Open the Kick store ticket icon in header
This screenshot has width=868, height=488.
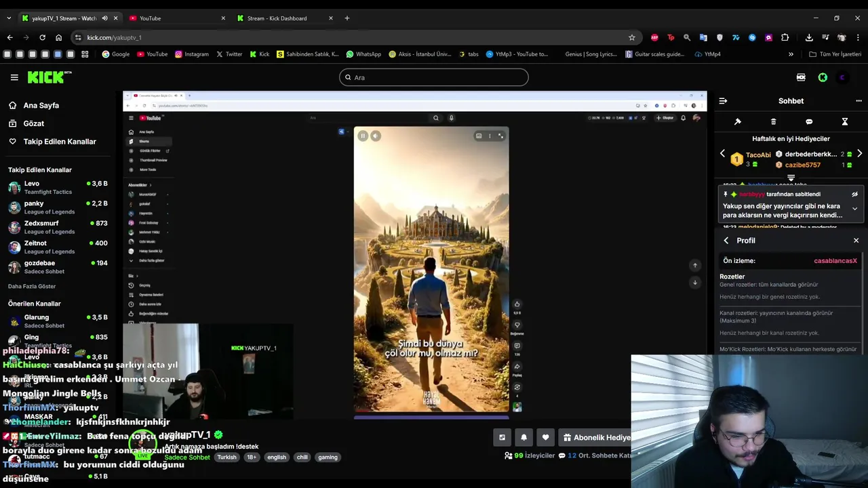[x=801, y=77]
